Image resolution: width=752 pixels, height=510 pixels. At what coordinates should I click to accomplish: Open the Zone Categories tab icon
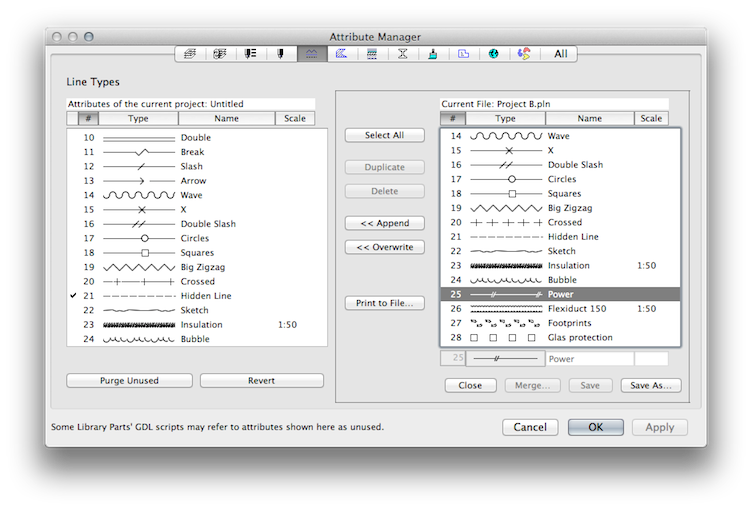click(463, 54)
